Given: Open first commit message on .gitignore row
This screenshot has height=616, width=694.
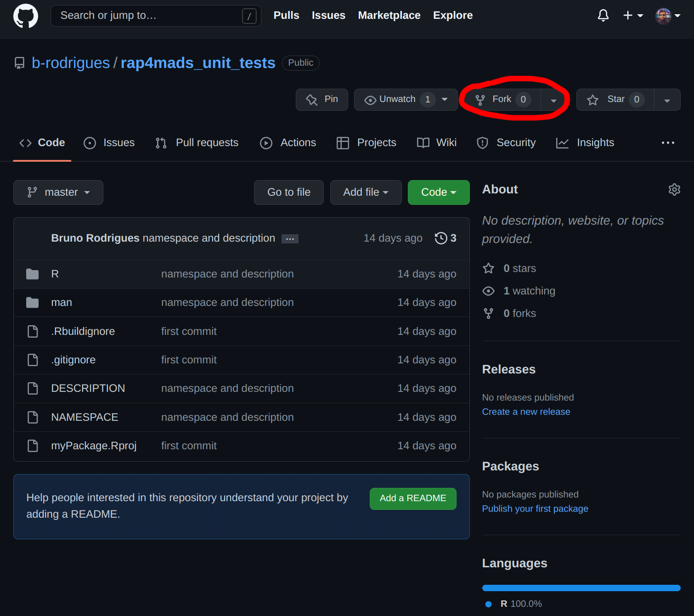Looking at the screenshot, I should (x=189, y=360).
